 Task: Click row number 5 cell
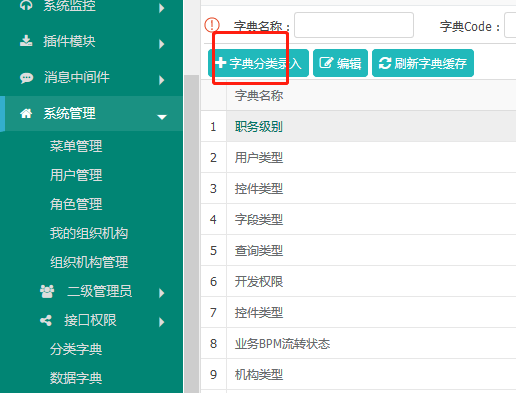[x=213, y=250]
